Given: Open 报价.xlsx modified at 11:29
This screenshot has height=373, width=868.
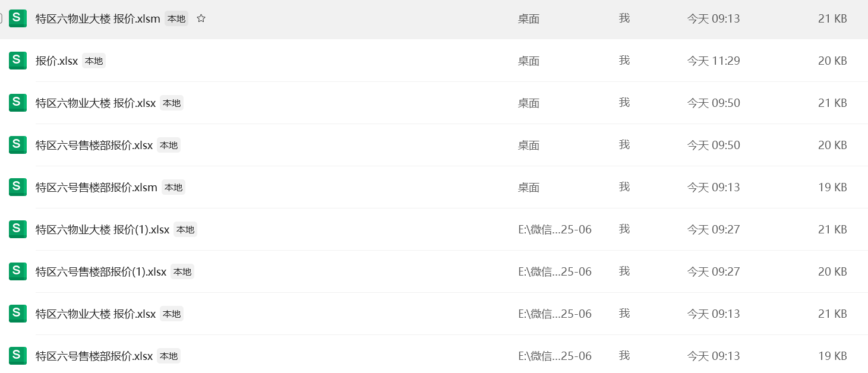Looking at the screenshot, I should tap(56, 61).
